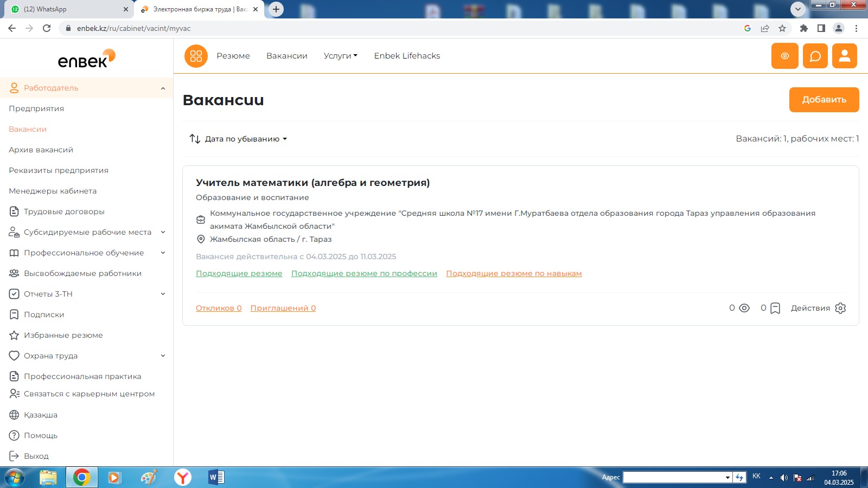868x488 pixels.
Task: Open Трудовые договоры in sidebar
Action: point(64,211)
